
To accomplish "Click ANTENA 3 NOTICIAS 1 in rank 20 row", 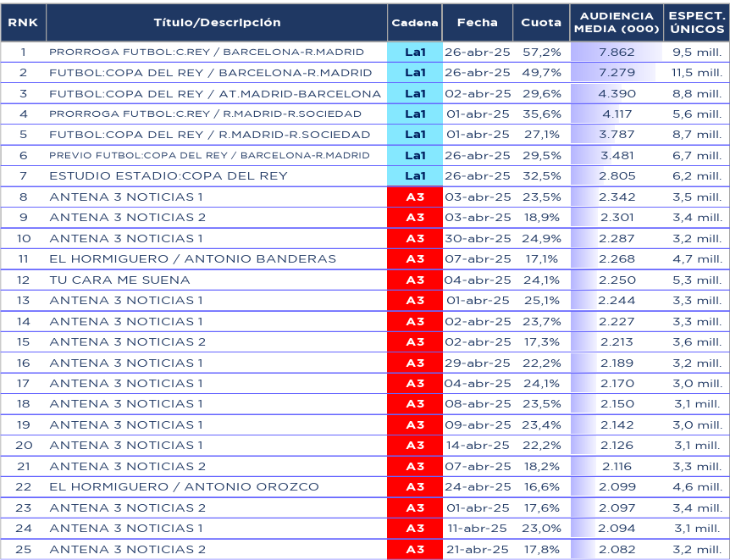I will (x=126, y=446).
